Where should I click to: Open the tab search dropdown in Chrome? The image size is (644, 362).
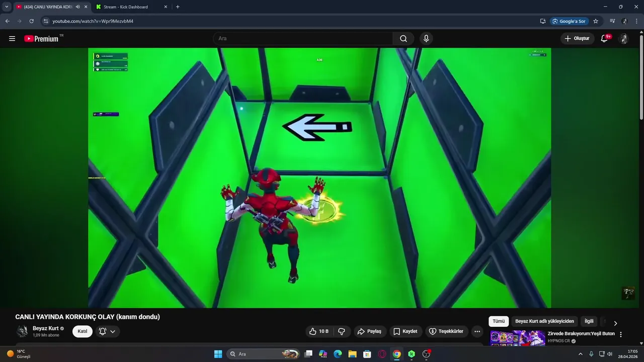[7, 7]
